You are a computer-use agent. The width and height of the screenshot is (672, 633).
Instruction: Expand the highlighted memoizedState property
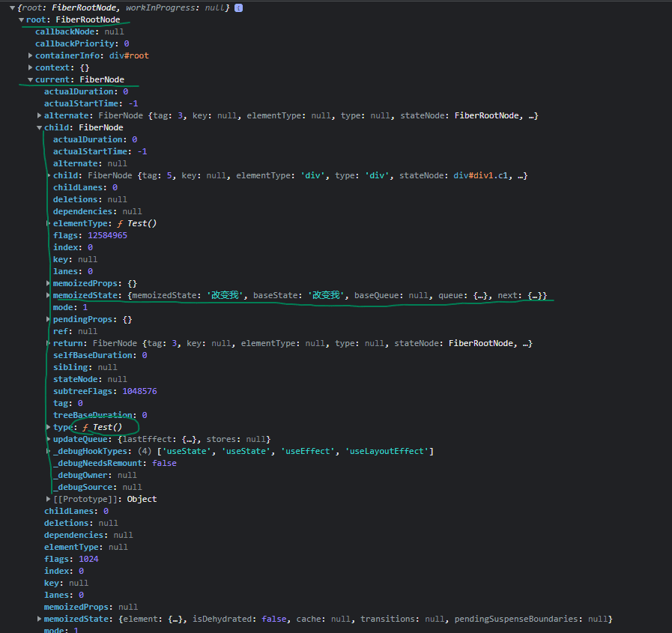[x=47, y=294]
